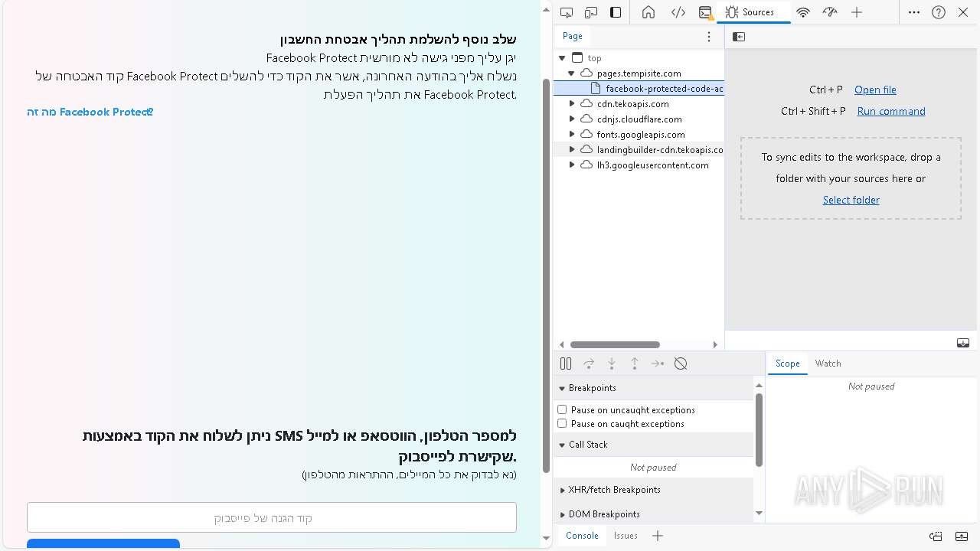Screen dimensions: 980x551
Task: Hide the navigator sidebar pane
Action: click(739, 37)
